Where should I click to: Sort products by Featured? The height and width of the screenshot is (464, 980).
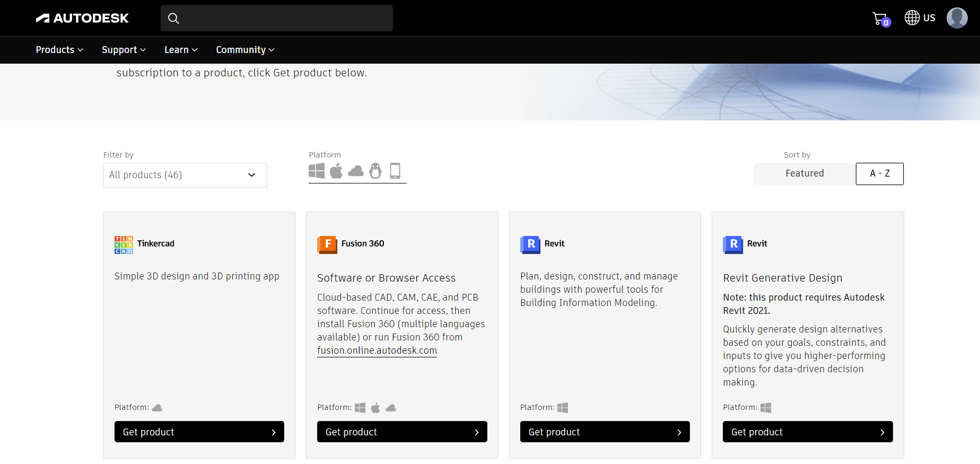pyautogui.click(x=804, y=173)
